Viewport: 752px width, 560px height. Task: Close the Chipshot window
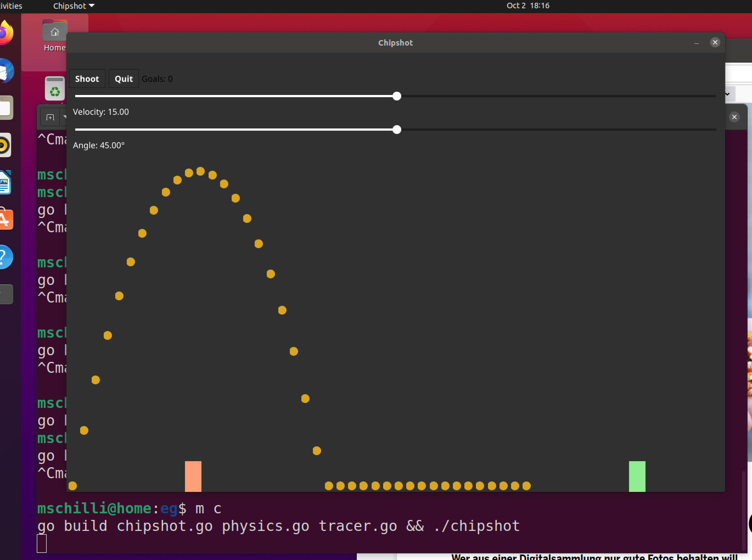[x=715, y=42]
